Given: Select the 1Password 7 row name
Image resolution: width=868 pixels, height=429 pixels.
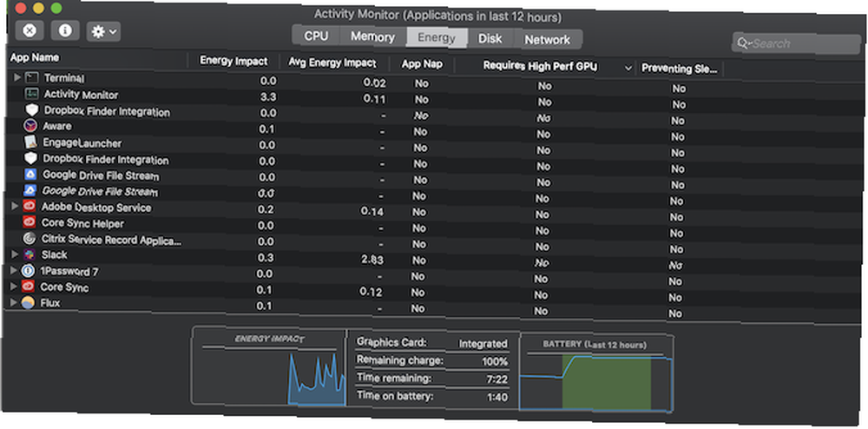Looking at the screenshot, I should click(69, 272).
